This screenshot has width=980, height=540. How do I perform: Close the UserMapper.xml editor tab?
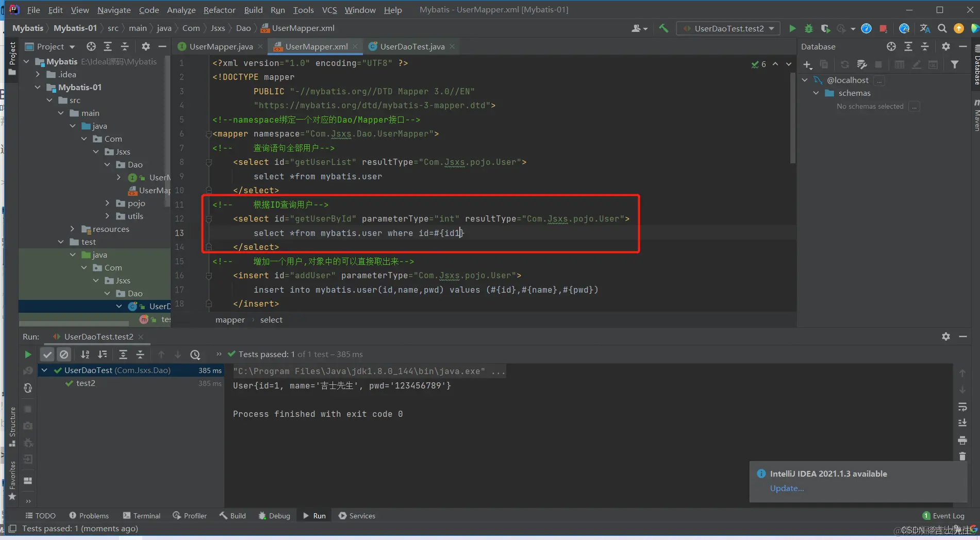[x=355, y=46]
